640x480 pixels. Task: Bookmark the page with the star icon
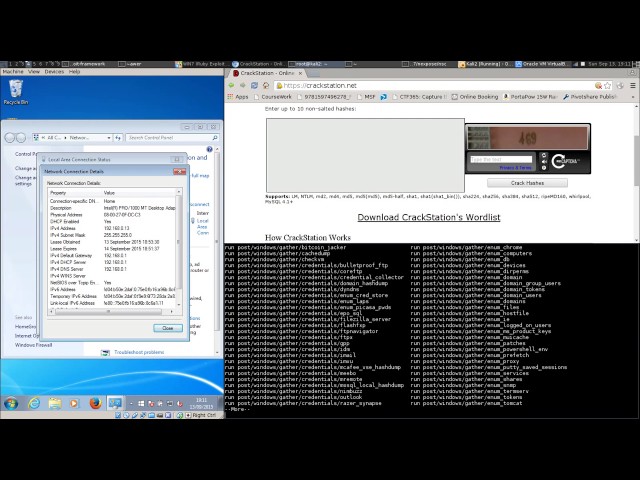(x=608, y=85)
